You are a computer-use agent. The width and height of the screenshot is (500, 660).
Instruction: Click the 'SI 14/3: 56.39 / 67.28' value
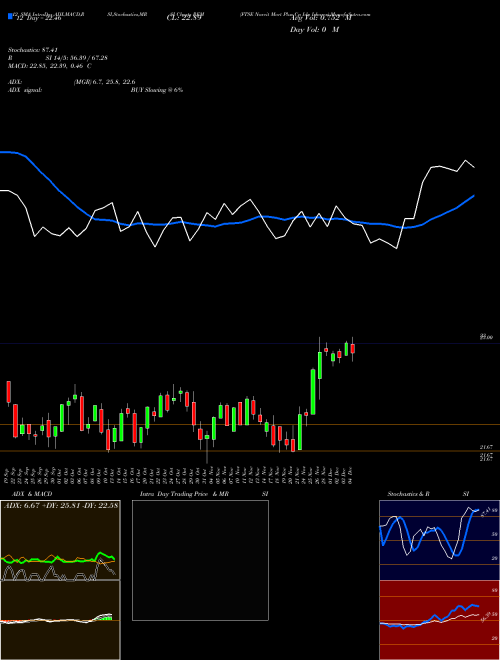click(77, 58)
